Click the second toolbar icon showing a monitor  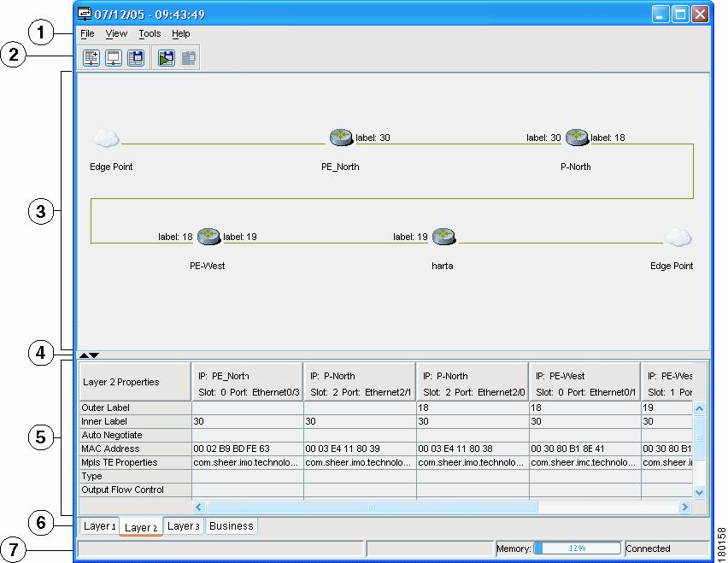click(114, 58)
